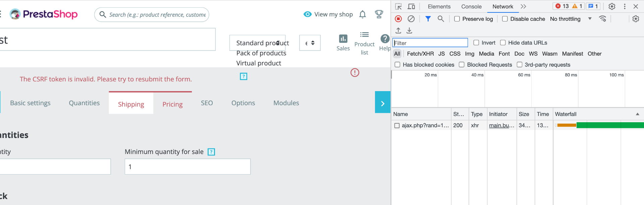The width and height of the screenshot is (644, 205).
Task: Click the Minimum quantity for sale field
Action: coord(187,166)
